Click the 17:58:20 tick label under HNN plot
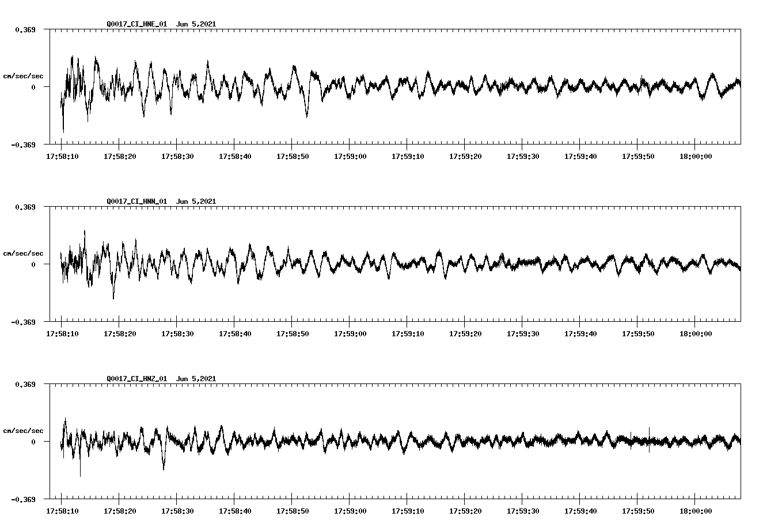The height and width of the screenshot is (532, 782). pyautogui.click(x=120, y=334)
